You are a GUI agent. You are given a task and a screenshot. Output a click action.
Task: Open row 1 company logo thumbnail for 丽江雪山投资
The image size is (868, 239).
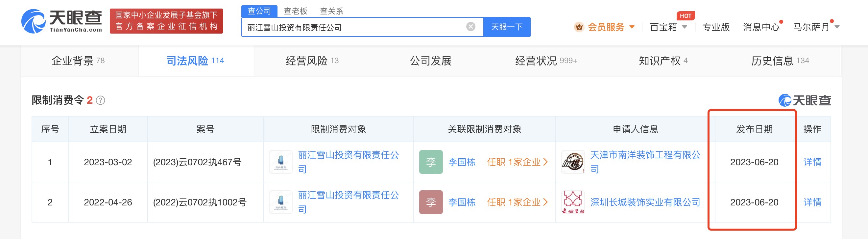pos(281,162)
